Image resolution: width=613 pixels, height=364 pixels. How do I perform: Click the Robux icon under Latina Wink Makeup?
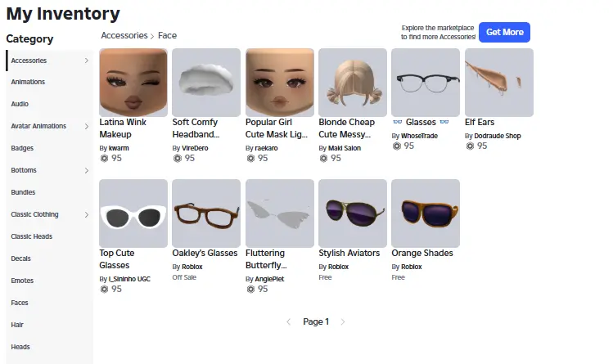(x=104, y=158)
